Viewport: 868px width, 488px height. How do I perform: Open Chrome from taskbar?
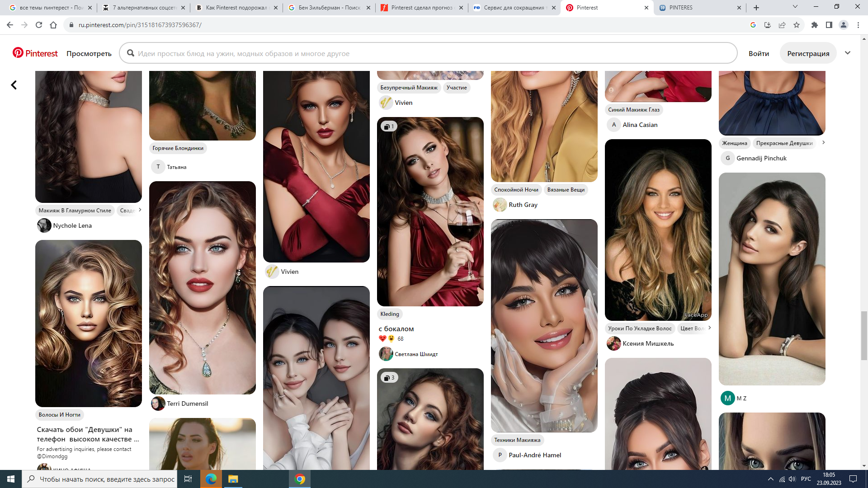pos(300,479)
